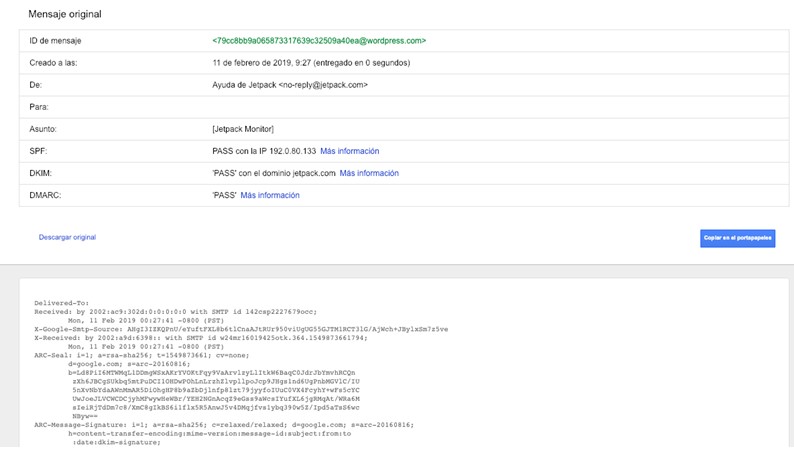Click 'Copiar en el portapapeles' button
794x454 pixels.
738,238
